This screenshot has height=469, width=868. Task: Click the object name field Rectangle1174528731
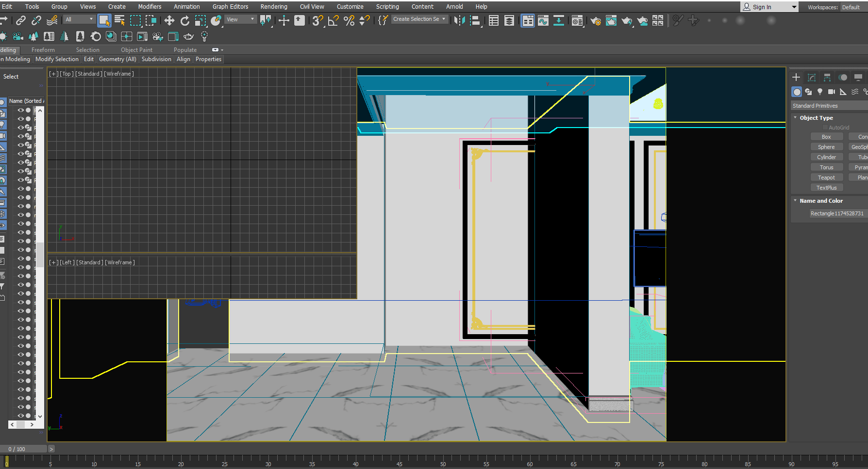[836, 213]
